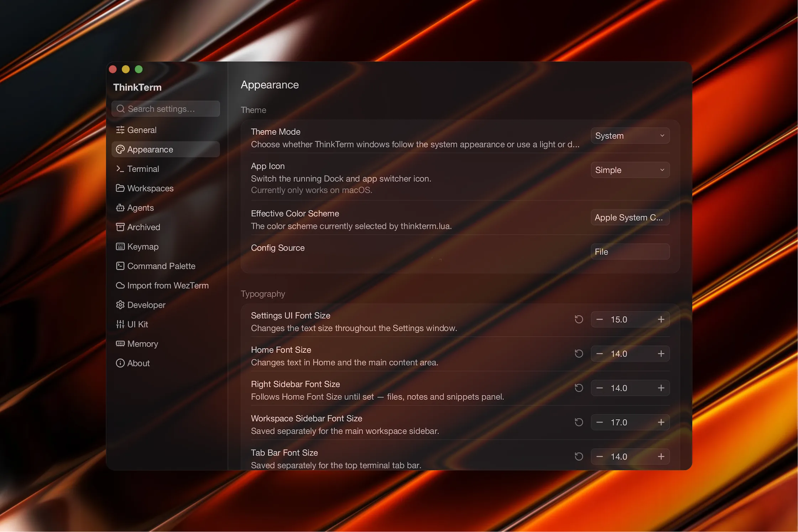Click the Memory chip icon in sidebar
798x532 pixels.
pyautogui.click(x=120, y=344)
